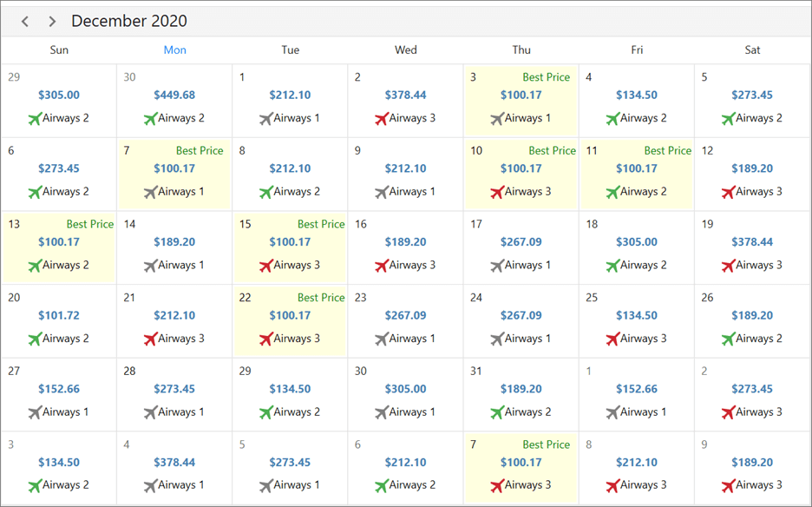This screenshot has height=507, width=812.
Task: Click the green plane icon on December 31
Action: 496,412
